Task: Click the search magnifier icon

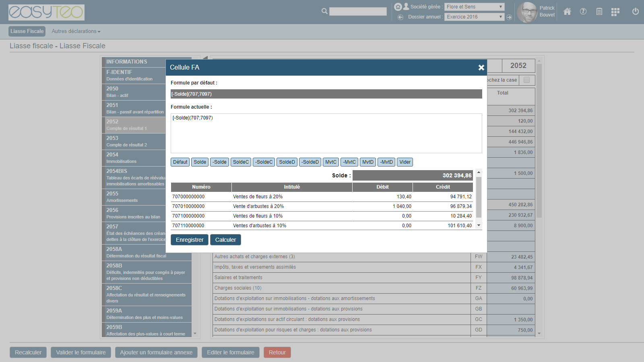Action: (324, 11)
